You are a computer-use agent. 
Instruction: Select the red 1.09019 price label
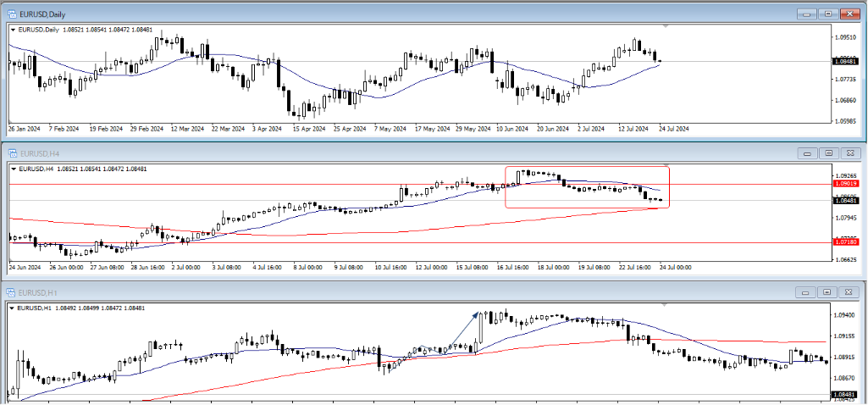(x=846, y=183)
